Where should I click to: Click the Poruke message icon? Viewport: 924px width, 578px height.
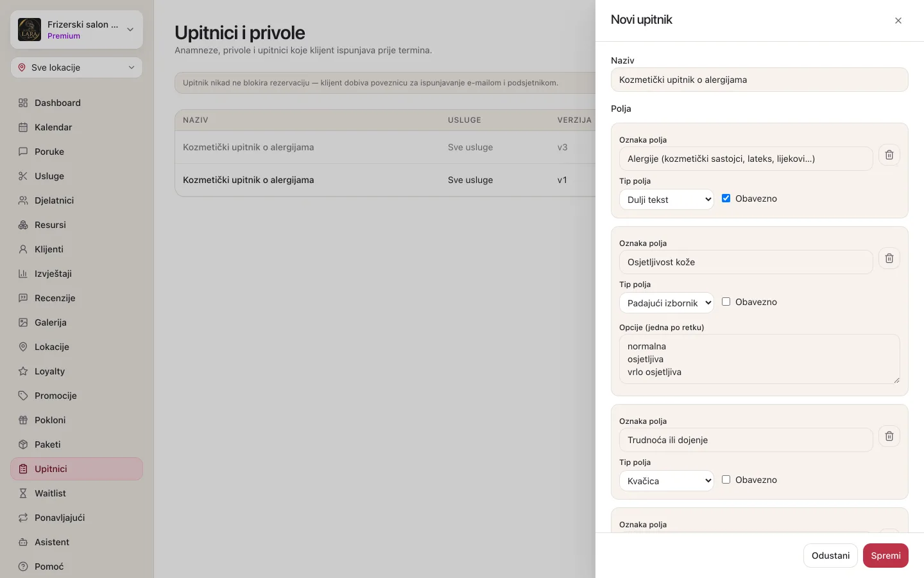pos(23,152)
